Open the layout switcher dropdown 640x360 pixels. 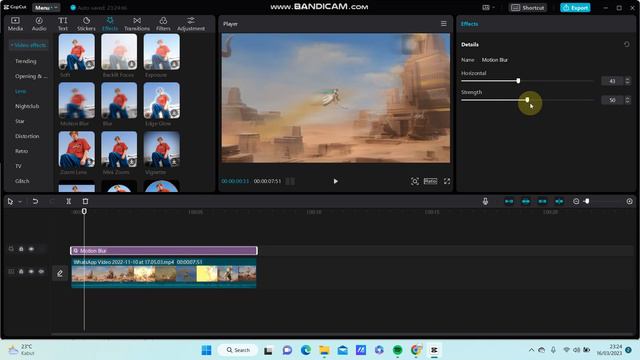pos(488,7)
